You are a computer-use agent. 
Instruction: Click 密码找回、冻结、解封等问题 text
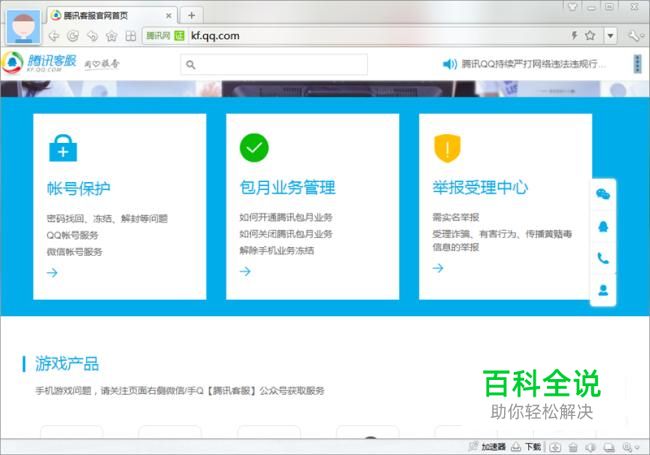(x=107, y=218)
